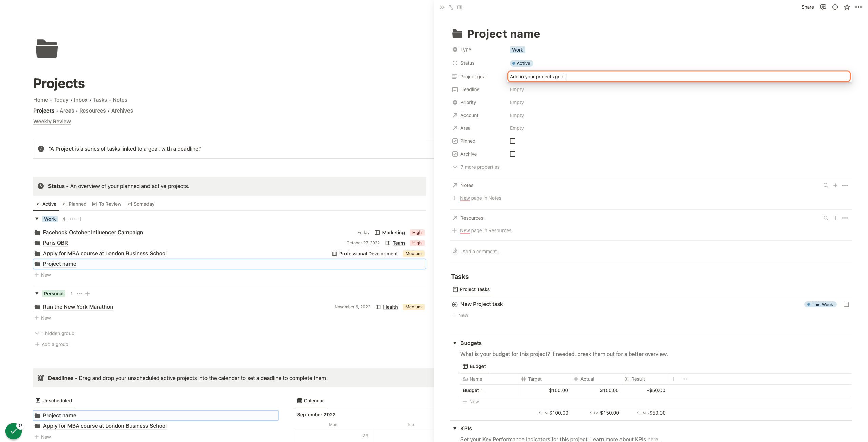868x442 pixels.
Task: Switch to the Active status view
Action: pyautogui.click(x=46, y=204)
